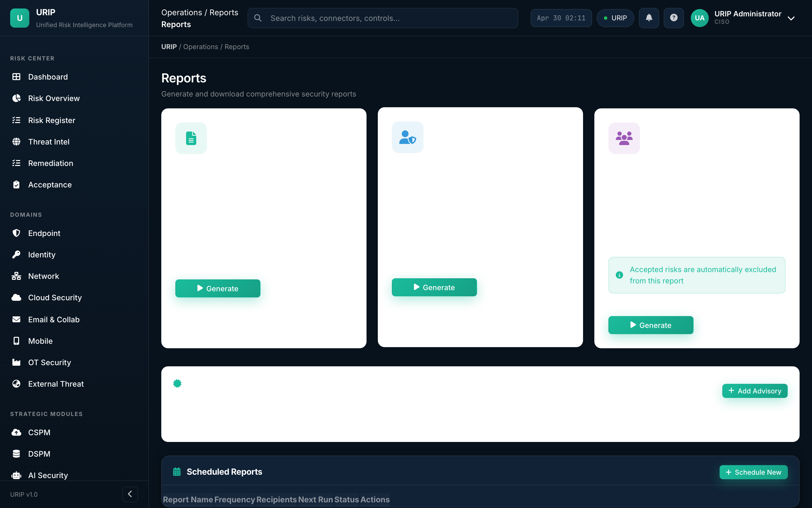
Task: Click the Apr 30 02:11 date display
Action: [561, 18]
